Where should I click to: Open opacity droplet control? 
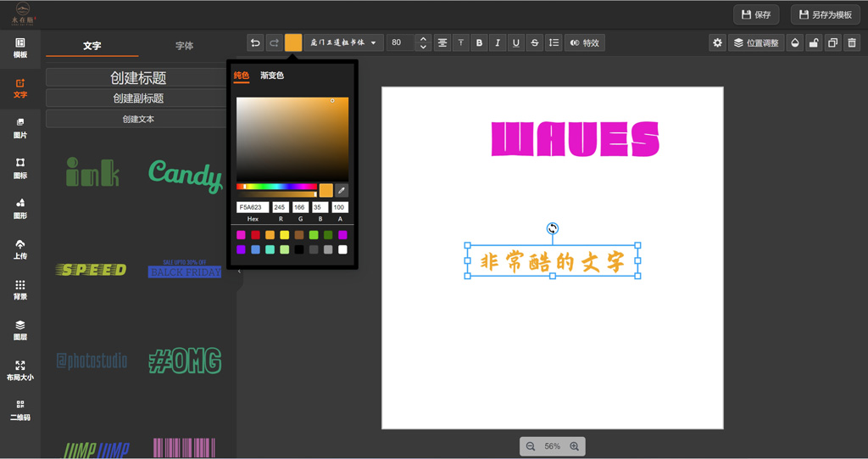(795, 42)
